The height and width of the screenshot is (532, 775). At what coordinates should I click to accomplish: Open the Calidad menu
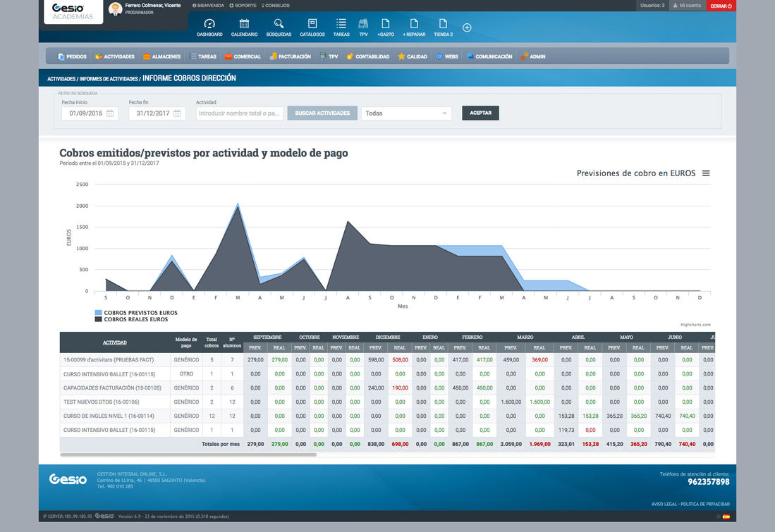click(413, 57)
